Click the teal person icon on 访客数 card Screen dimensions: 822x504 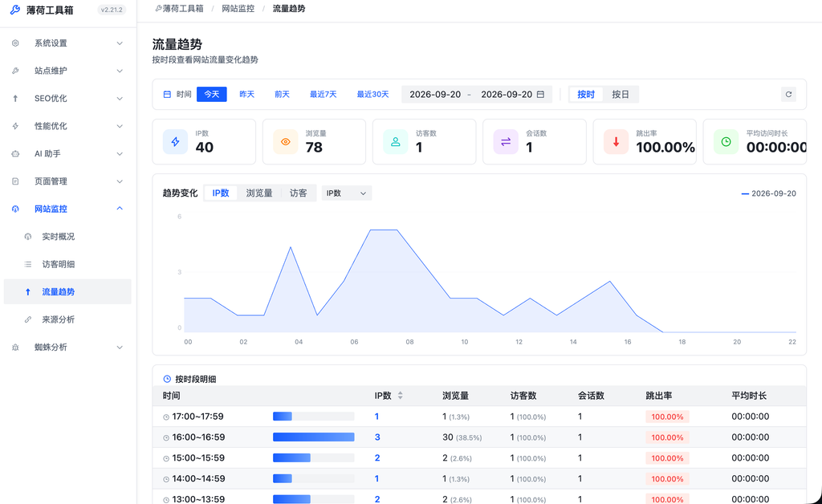tap(395, 141)
